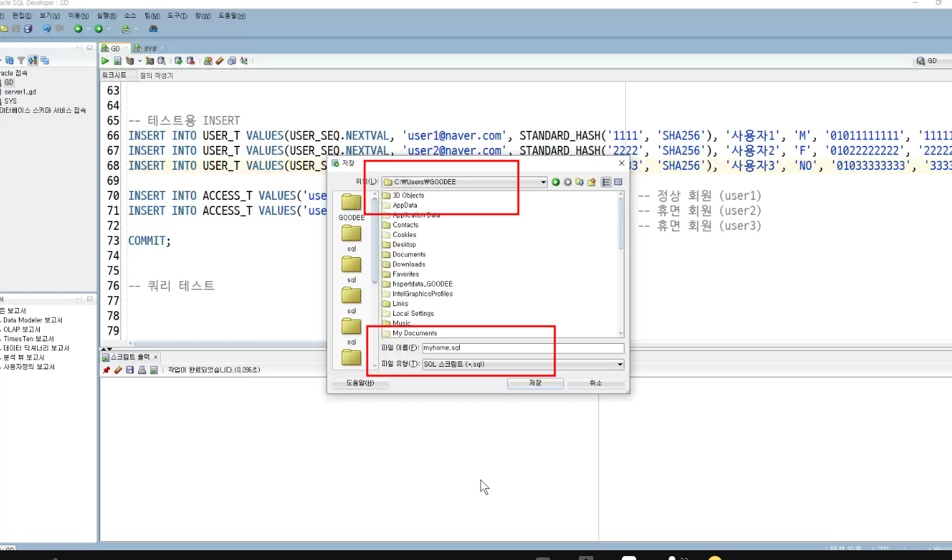Click the Filter funnel icon in the connections panel
952x560 pixels.
pyautogui.click(x=21, y=60)
